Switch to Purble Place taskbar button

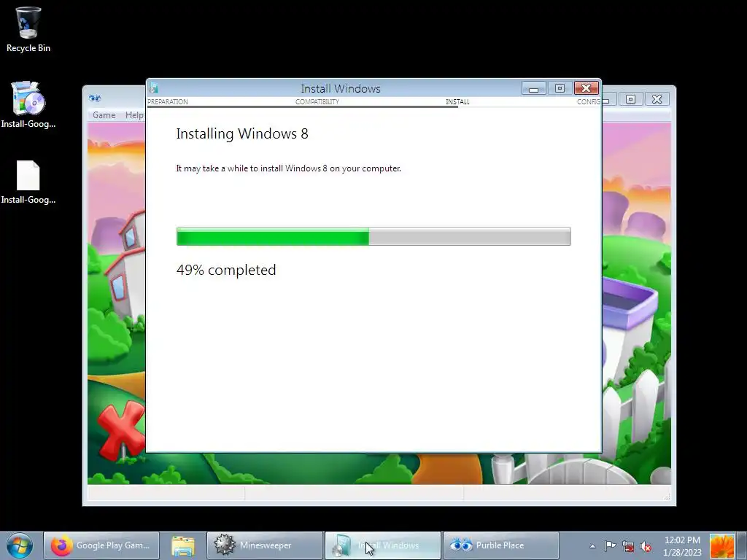[x=501, y=545]
